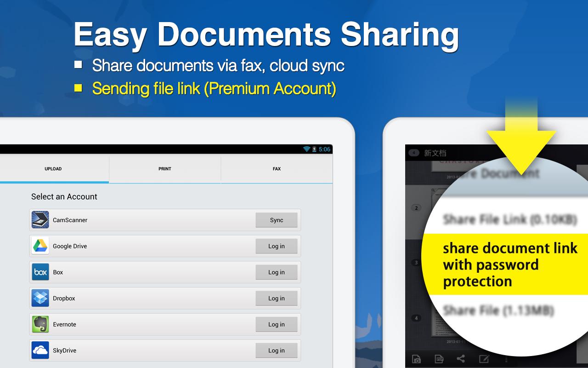Select the Evernote label text
Image resolution: width=588 pixels, height=368 pixels.
64,324
